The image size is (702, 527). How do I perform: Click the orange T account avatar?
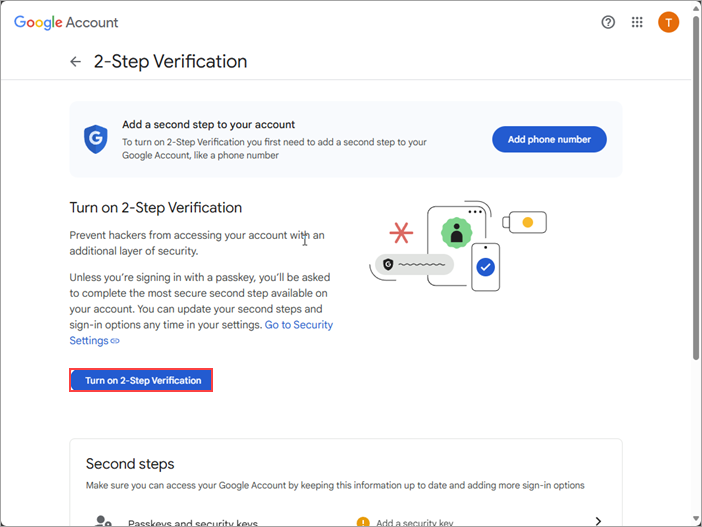coord(668,22)
